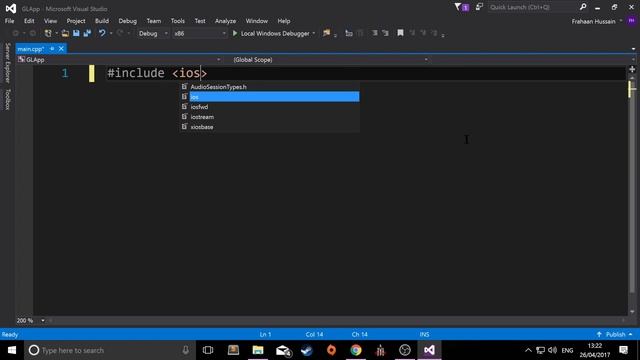Expand the Local Windows Debugger dropdown arrow

(314, 33)
